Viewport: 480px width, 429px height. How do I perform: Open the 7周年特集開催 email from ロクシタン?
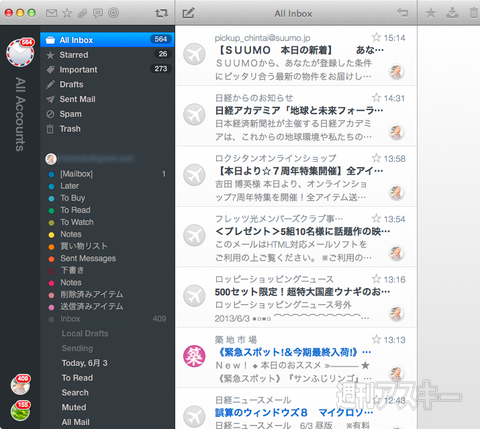296,177
